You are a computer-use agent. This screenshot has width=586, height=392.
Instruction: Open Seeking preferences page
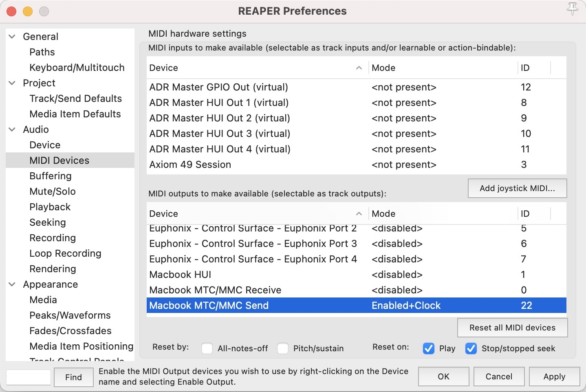point(48,222)
